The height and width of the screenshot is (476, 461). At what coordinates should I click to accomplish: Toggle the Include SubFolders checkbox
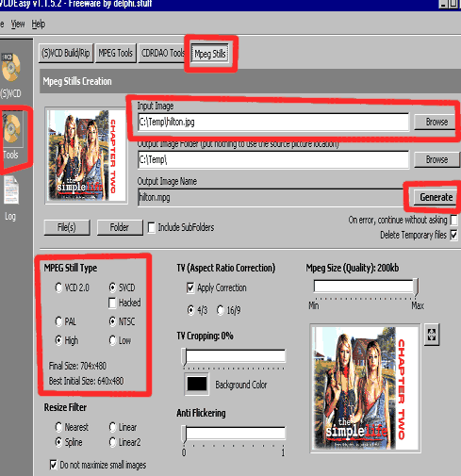coord(152,227)
